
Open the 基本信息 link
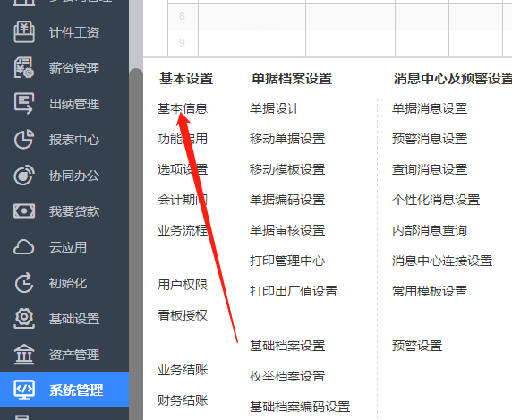(x=183, y=108)
